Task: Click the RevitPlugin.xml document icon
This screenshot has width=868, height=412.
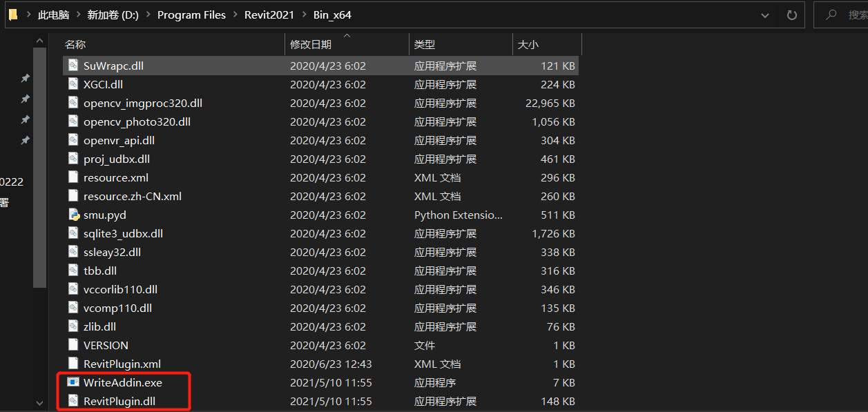Action: (73, 364)
